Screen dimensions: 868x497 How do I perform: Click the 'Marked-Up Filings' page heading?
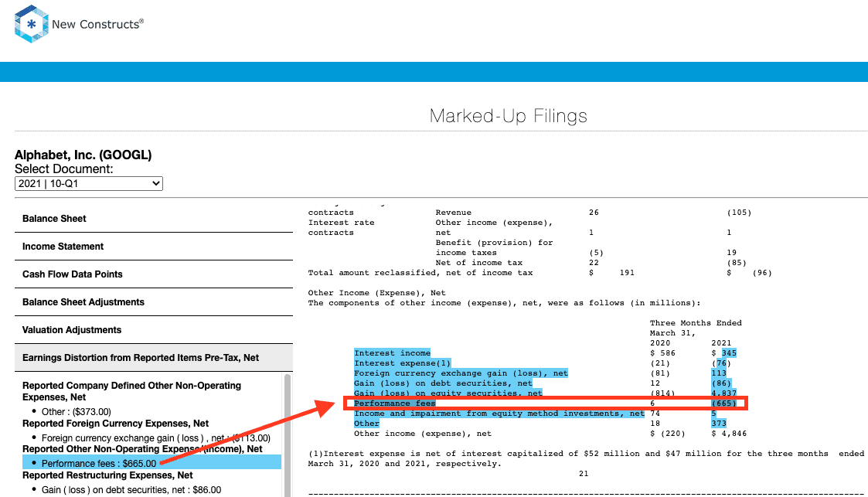click(508, 116)
